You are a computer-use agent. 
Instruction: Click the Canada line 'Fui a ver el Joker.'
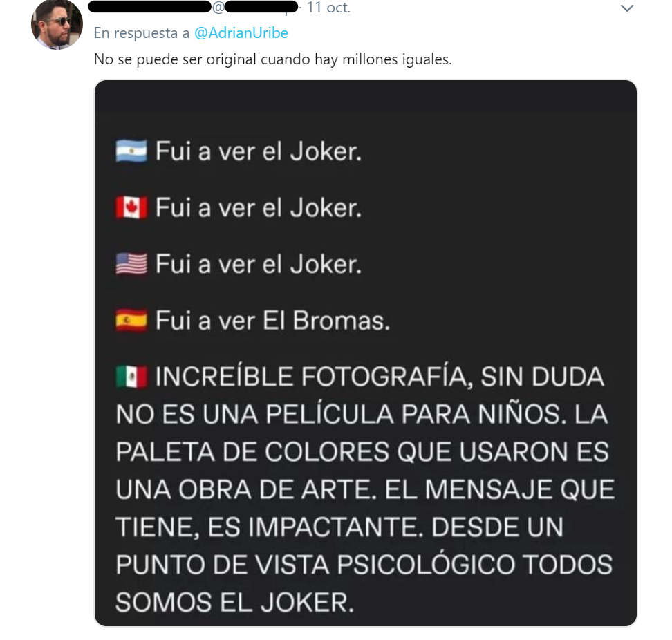(259, 208)
